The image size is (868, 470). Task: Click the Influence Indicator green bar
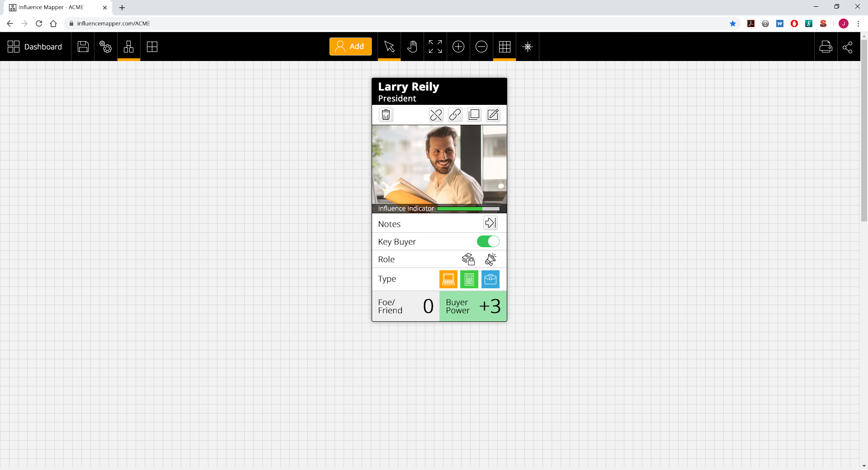[x=468, y=209]
